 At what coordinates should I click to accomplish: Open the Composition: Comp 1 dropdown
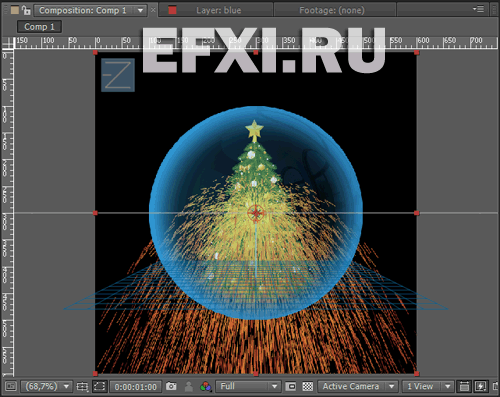[x=90, y=10]
